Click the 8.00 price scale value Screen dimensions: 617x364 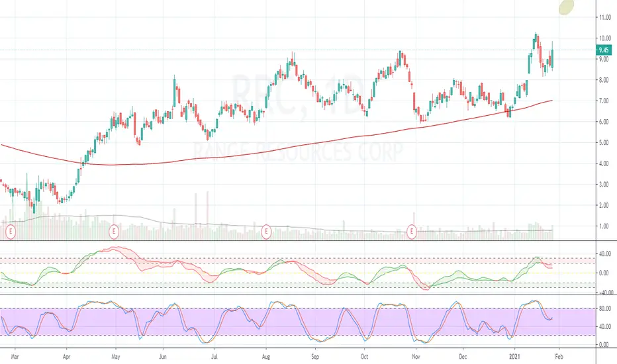[x=604, y=80]
